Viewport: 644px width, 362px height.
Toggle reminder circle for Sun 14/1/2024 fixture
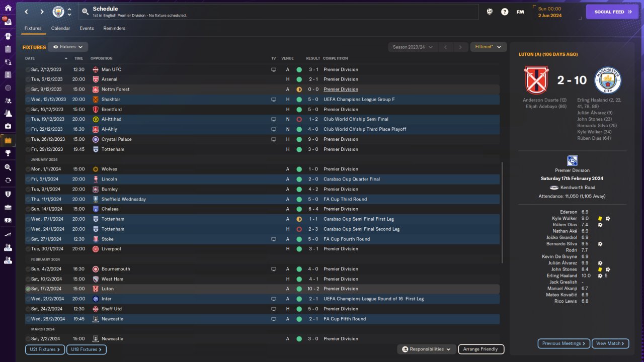pos(28,209)
